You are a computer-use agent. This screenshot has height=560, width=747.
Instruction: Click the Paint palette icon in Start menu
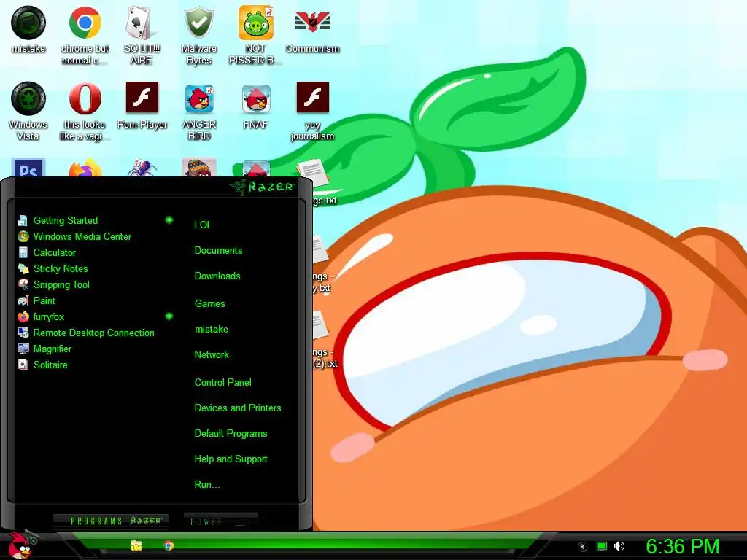23,300
